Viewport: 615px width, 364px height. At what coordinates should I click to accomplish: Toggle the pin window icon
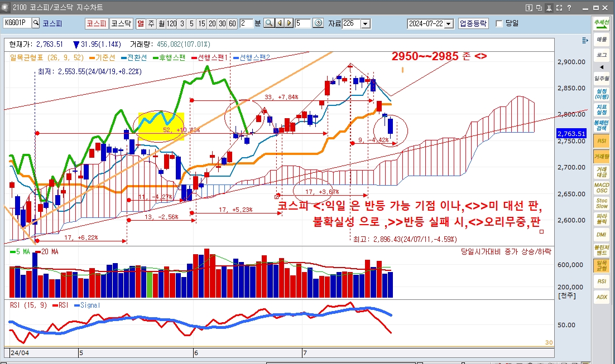[549, 7]
